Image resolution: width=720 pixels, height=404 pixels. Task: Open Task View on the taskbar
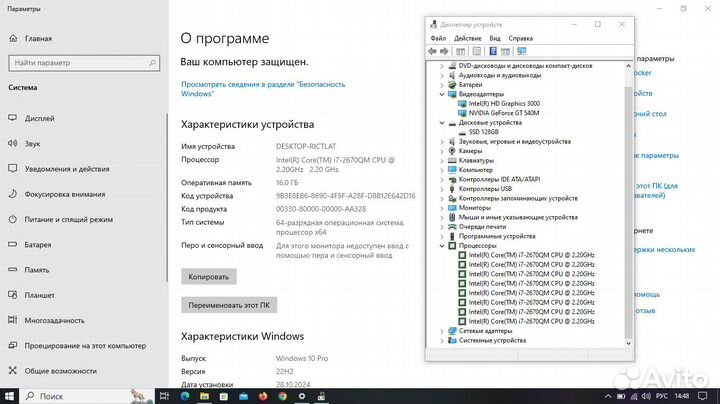[x=164, y=396]
